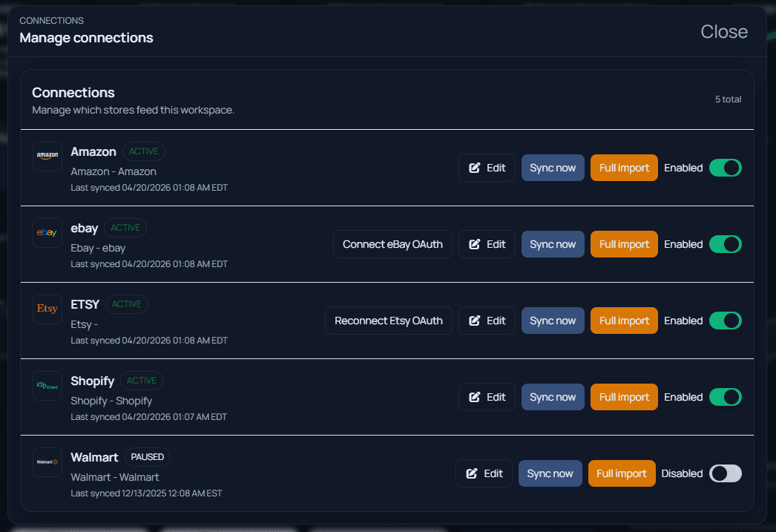Screen dimensions: 776x532
Task: Click the Walmart store logo icon
Action: coord(47,462)
